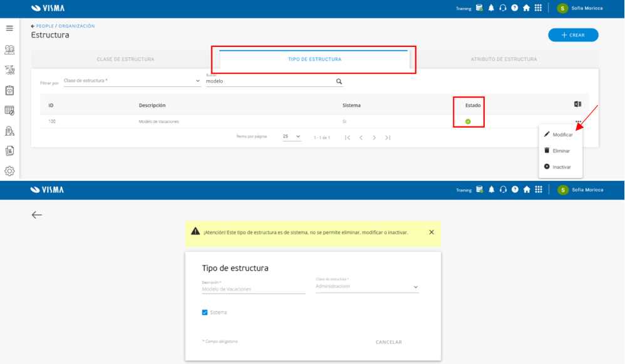
Task: Click the support headset icon in the Estructura screen header
Action: [503, 8]
